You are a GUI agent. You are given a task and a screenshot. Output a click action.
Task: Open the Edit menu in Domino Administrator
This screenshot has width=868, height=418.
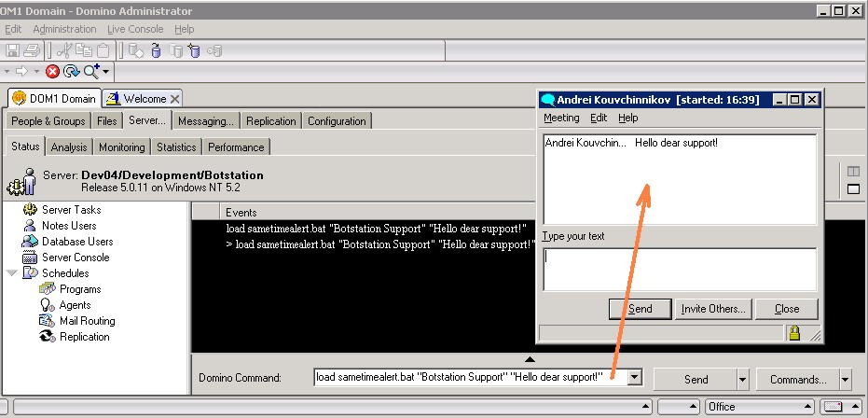(x=13, y=29)
